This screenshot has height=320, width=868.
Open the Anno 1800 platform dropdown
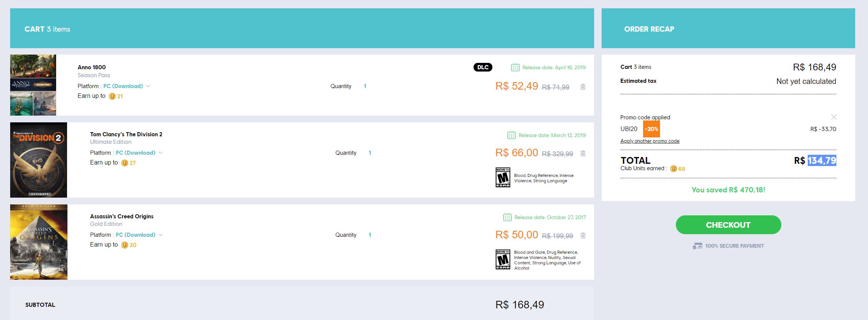click(x=148, y=86)
